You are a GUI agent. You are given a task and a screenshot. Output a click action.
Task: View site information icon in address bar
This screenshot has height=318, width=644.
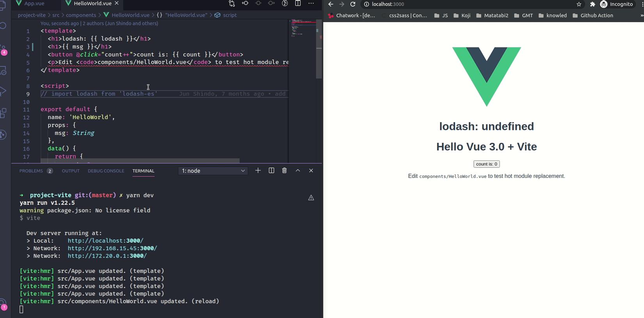pos(366,4)
